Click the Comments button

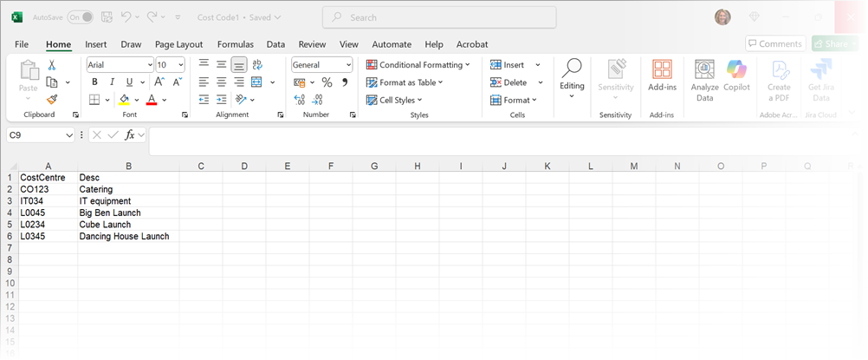[775, 43]
